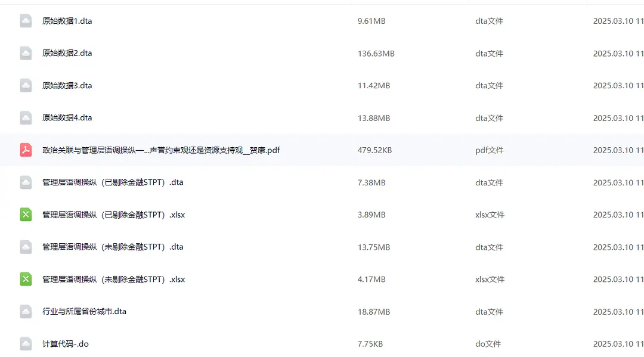Click the pdf文件 type label
Screen dimensions: 644x357
pyautogui.click(x=489, y=150)
